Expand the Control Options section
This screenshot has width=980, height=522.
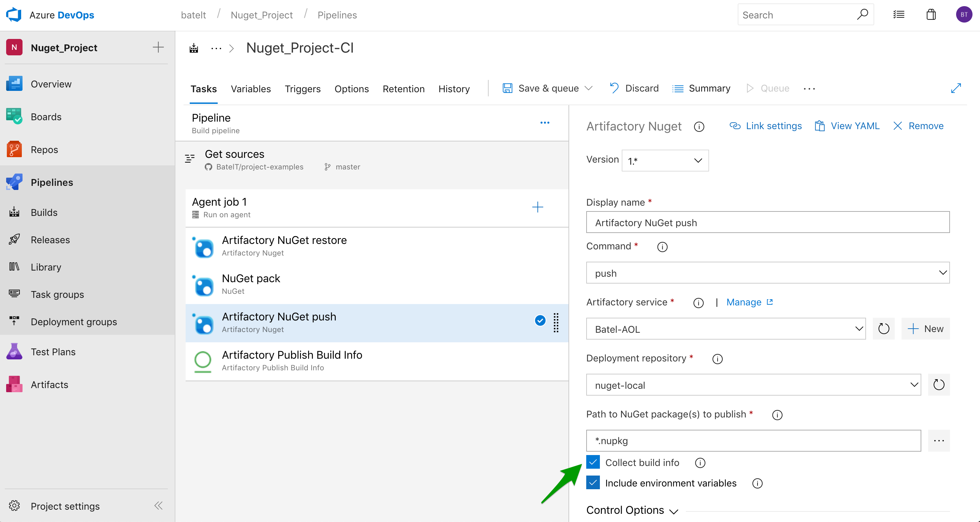tap(632, 510)
